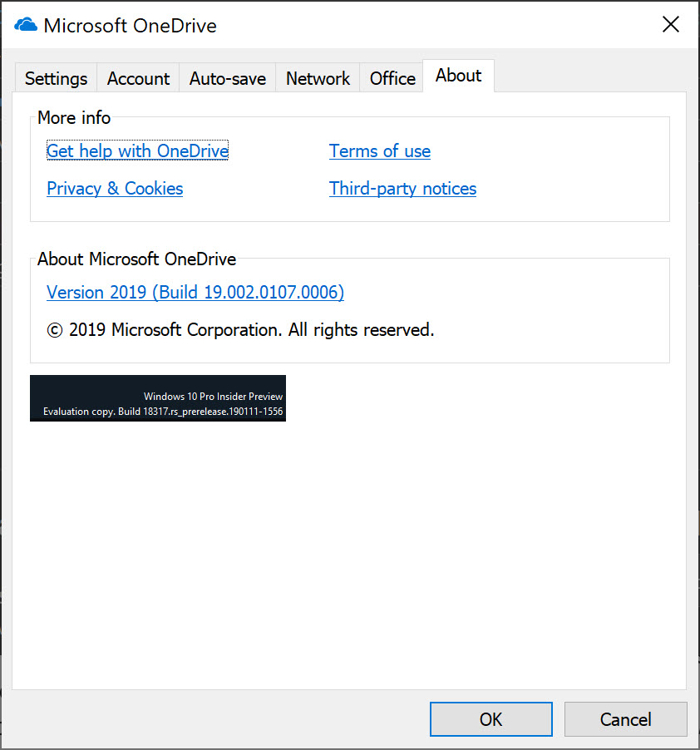This screenshot has height=750, width=700.
Task: Click the Version 2019 build number link
Action: tap(195, 292)
